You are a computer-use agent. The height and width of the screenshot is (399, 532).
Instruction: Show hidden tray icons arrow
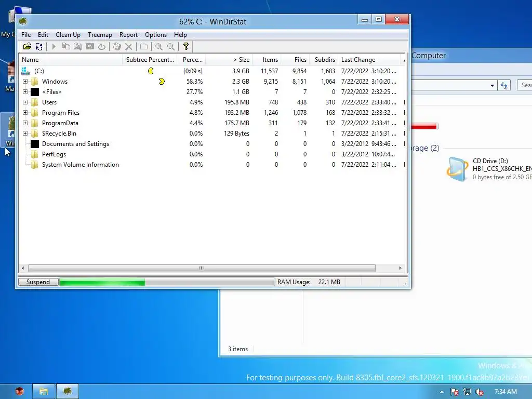click(442, 392)
